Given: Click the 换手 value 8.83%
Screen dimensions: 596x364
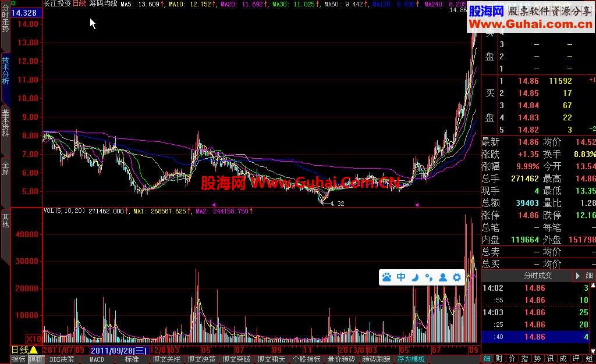Looking at the screenshot, I should (x=585, y=154).
